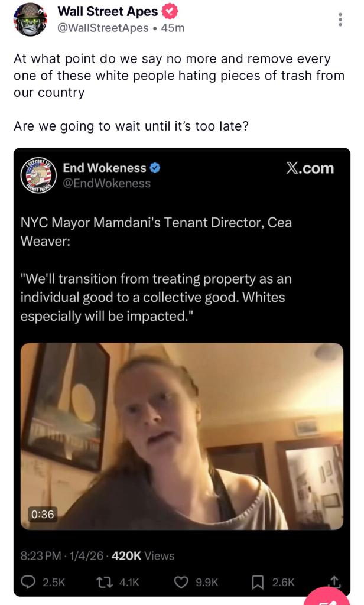
Task: Tap the End Wokeness profile avatar
Action: click(x=37, y=175)
